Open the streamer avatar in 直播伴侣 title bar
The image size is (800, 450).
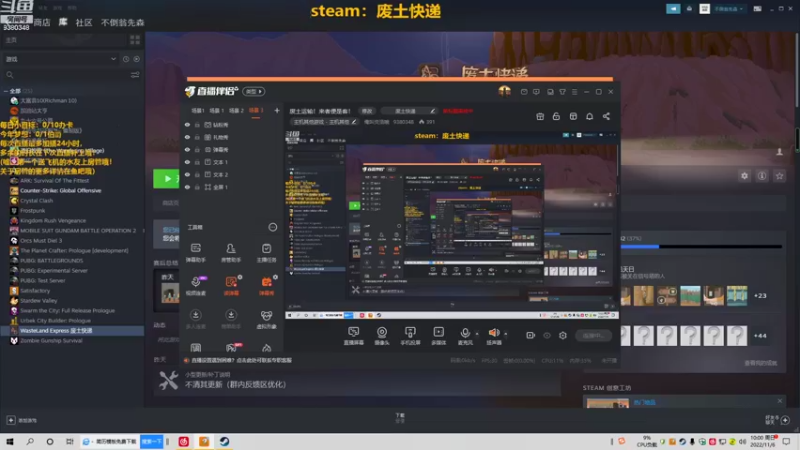504,91
